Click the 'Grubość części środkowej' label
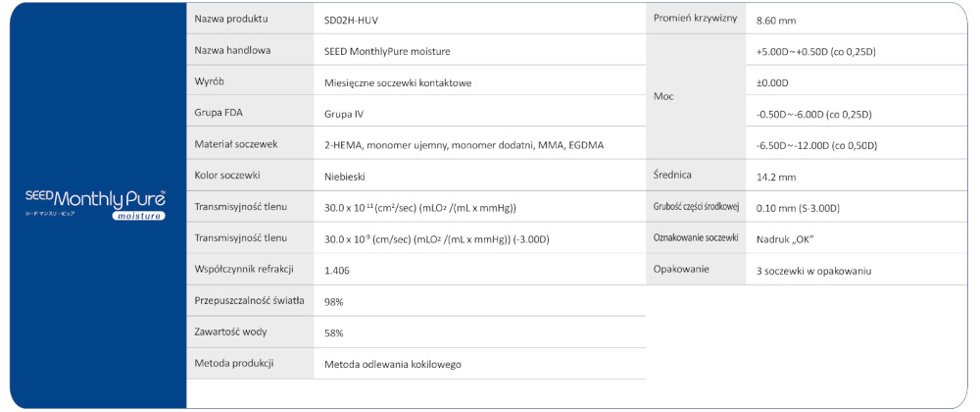The image size is (980, 412). click(696, 207)
